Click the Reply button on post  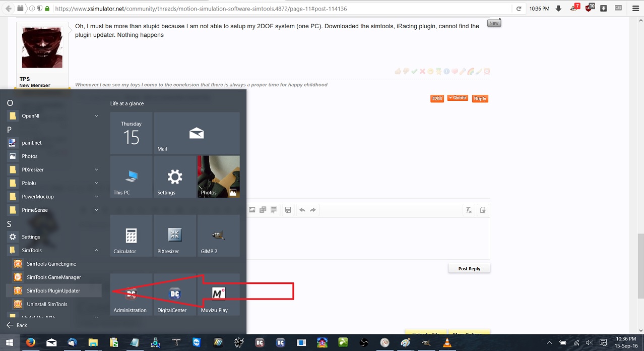click(480, 99)
